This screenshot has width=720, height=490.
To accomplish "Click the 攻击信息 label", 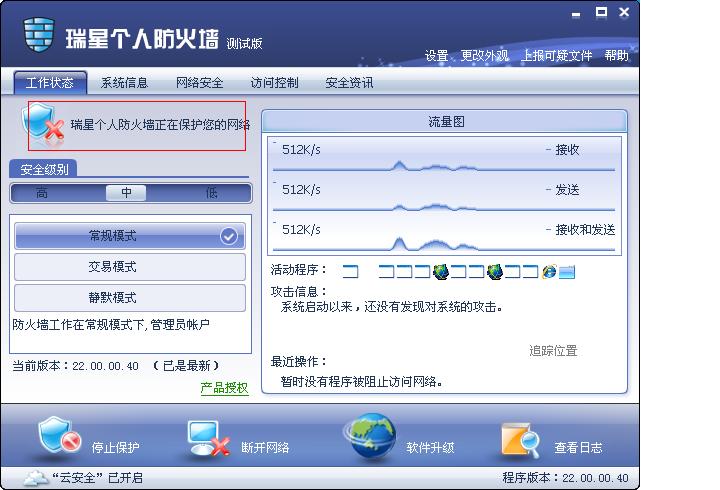I will tap(298, 292).
